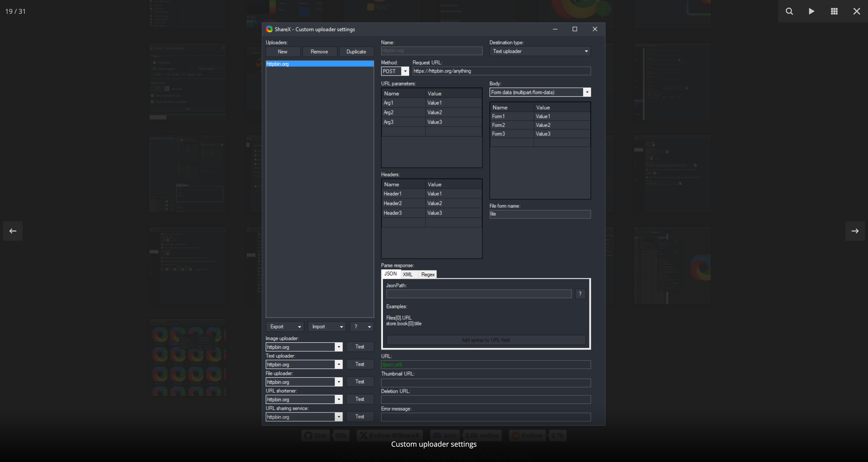Screen dimensions: 868x462
Task: Select Value2 cell next to Form2
Action: (x=562, y=125)
